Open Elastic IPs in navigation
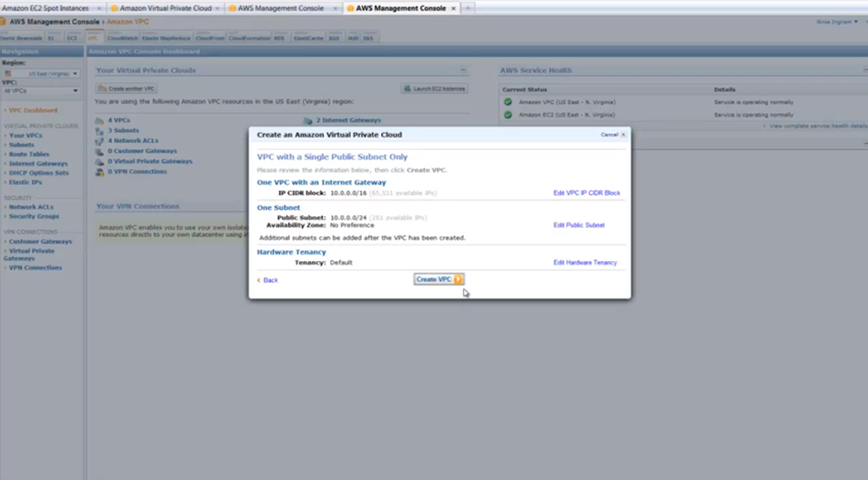The height and width of the screenshot is (480, 868). [25, 182]
